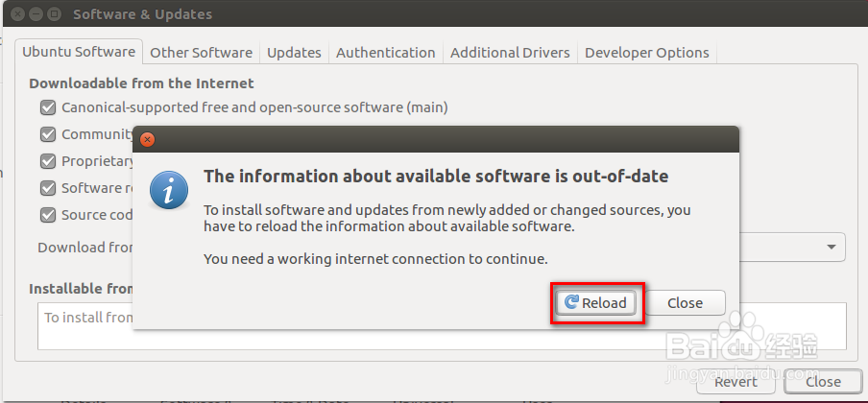Screen dimensions: 868x403
Task: Click Close button of Software & Updates window
Action: [823, 382]
